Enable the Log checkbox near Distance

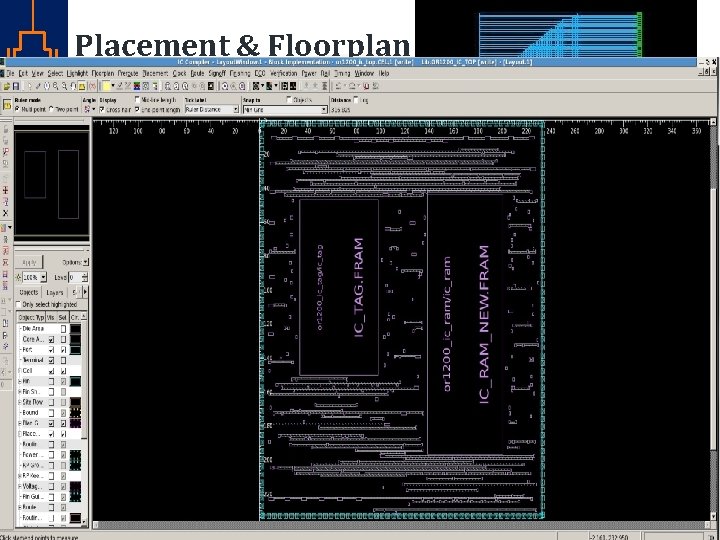[356, 100]
